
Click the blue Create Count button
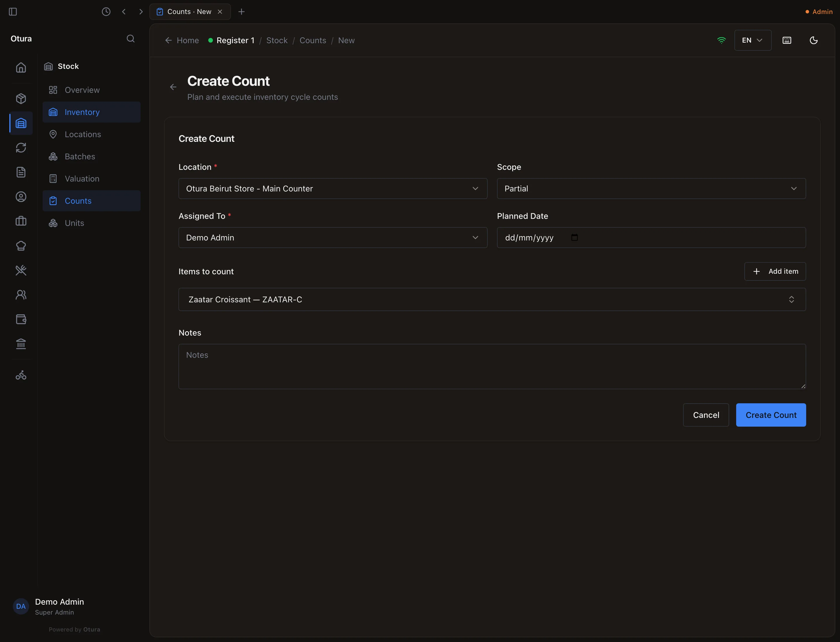click(x=771, y=415)
